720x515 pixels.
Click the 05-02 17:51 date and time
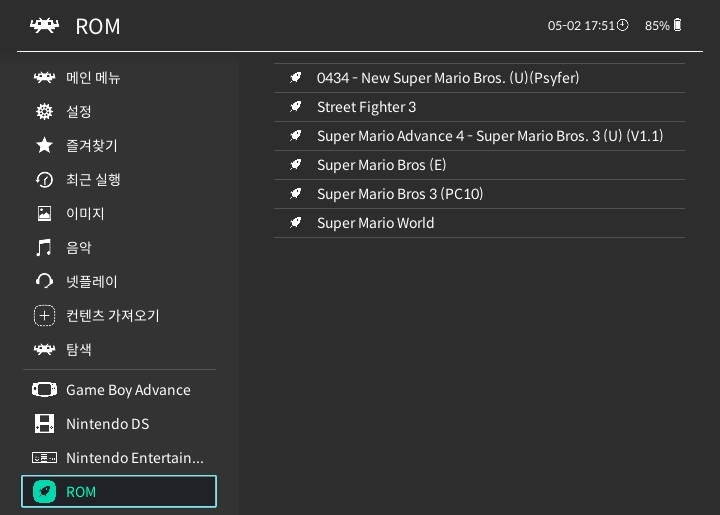click(581, 25)
